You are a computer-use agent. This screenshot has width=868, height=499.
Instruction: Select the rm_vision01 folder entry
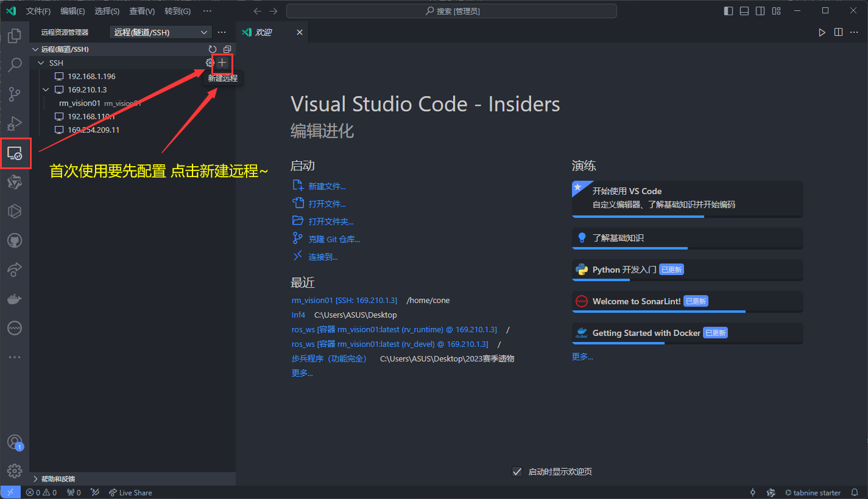click(80, 103)
